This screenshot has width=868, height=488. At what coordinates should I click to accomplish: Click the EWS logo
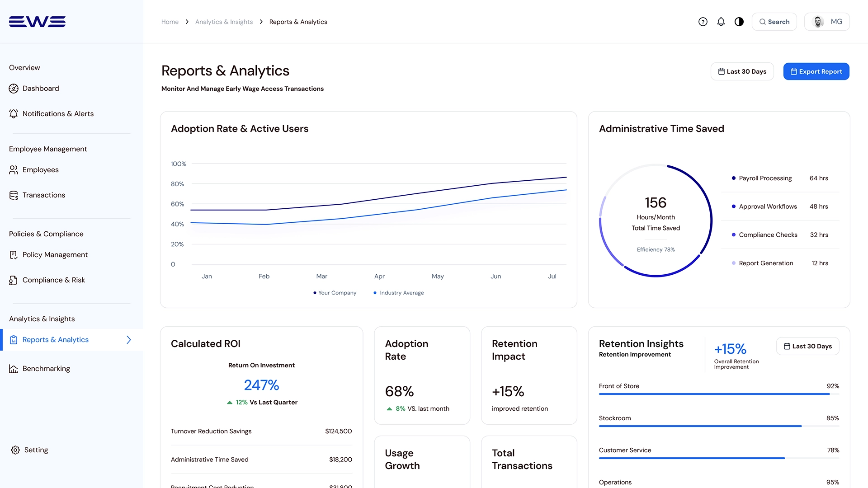(37, 22)
